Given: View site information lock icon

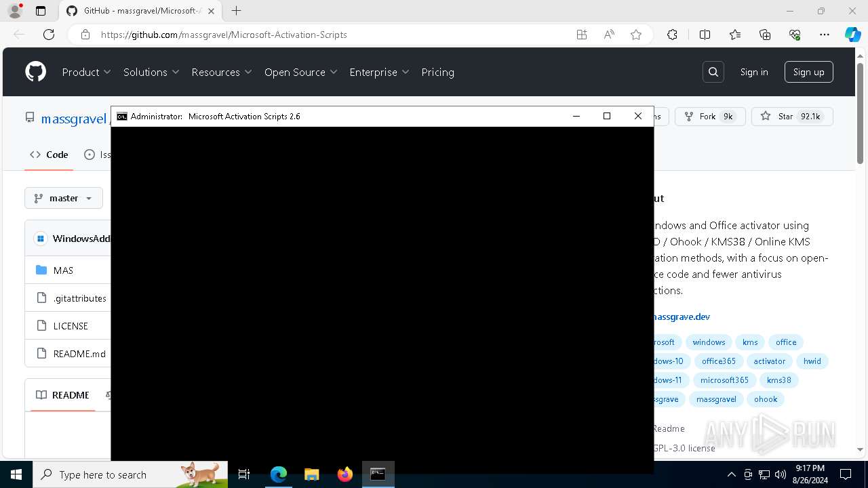Looking at the screenshot, I should click(x=85, y=35).
